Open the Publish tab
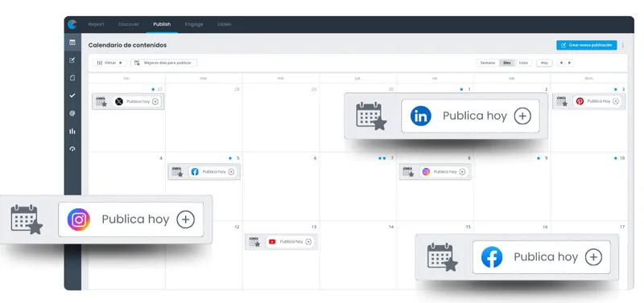 click(162, 24)
